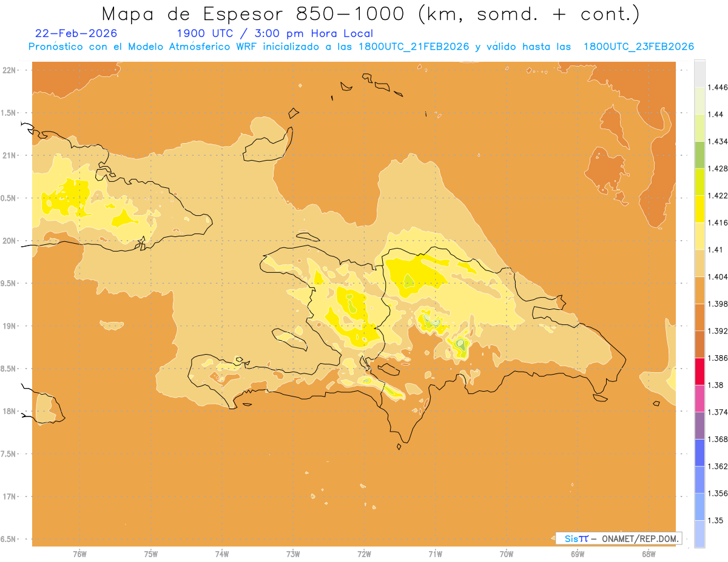
Task: Click the legend value 1.392
Action: (x=718, y=331)
